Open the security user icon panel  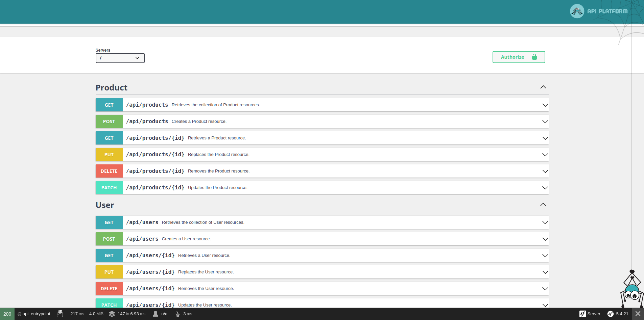tap(156, 314)
